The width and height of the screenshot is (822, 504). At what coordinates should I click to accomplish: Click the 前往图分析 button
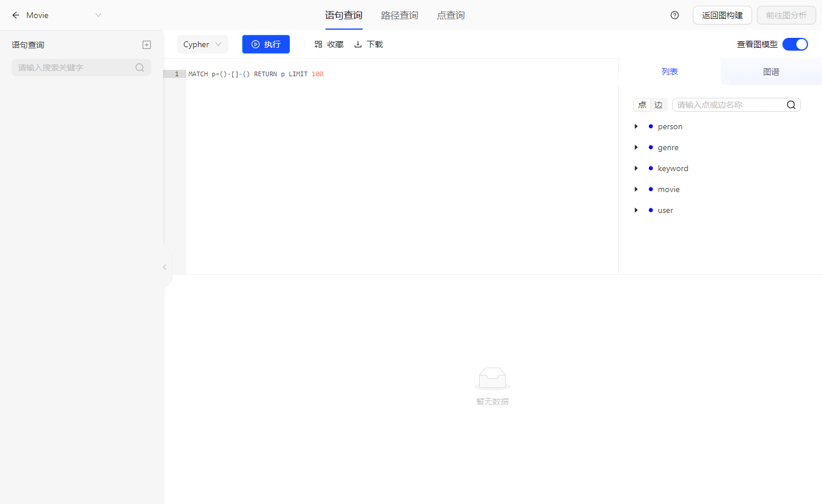tap(786, 15)
